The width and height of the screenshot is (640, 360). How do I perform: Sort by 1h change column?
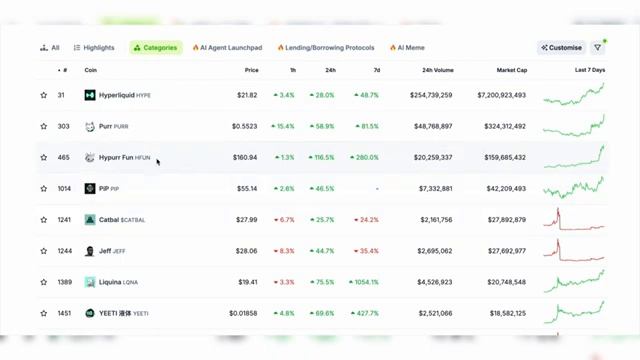pyautogui.click(x=293, y=70)
